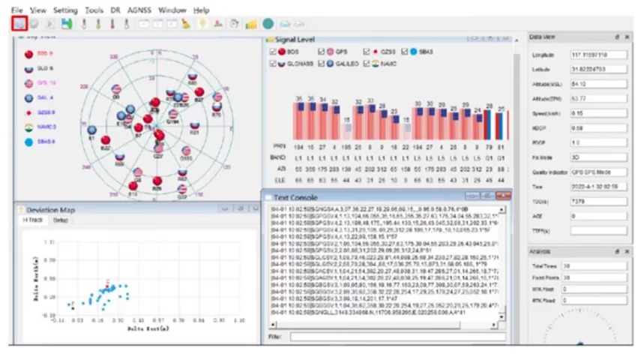Click the green save icon in toolbar
This screenshot has width=644, height=354.
(67, 24)
